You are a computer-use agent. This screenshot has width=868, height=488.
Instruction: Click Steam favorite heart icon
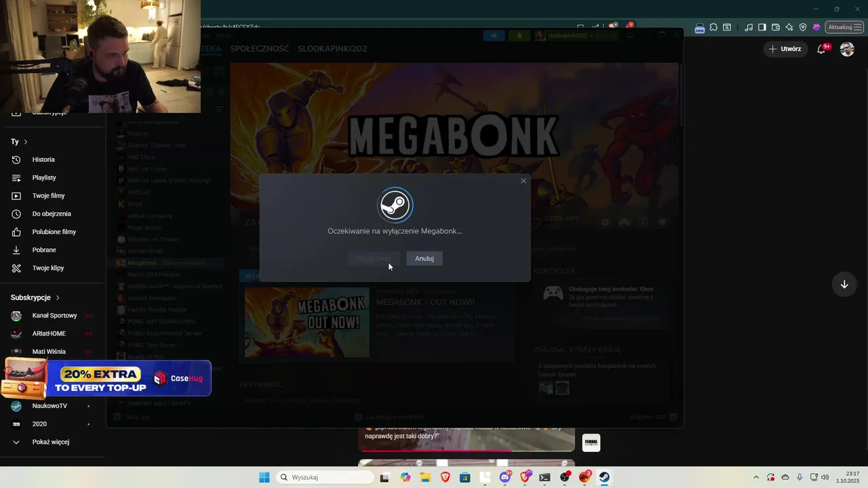tap(663, 222)
